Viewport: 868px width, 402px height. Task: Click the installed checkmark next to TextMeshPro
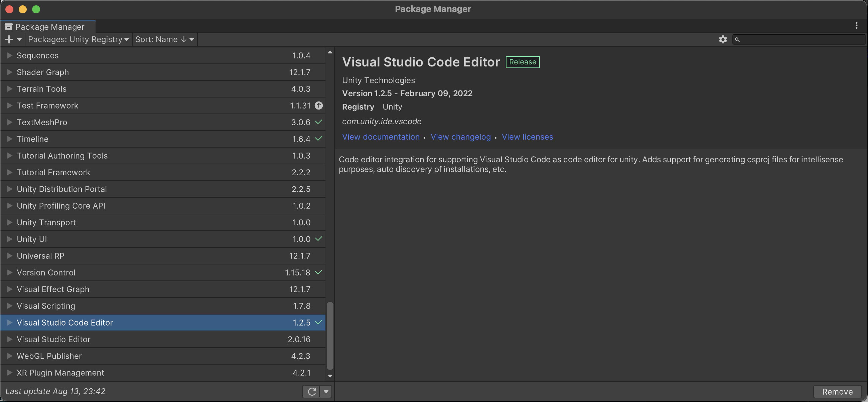[x=319, y=122]
